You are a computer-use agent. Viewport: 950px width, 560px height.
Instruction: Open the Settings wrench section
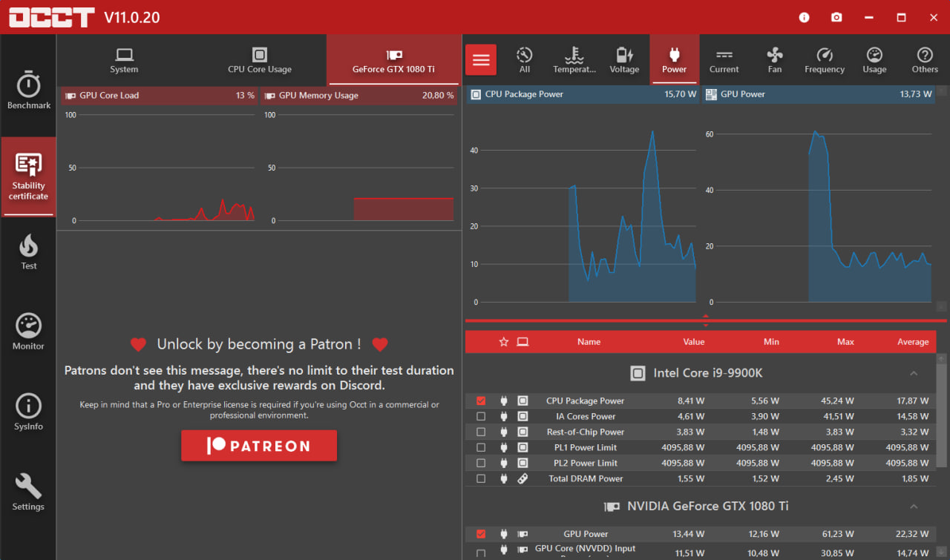point(29,492)
